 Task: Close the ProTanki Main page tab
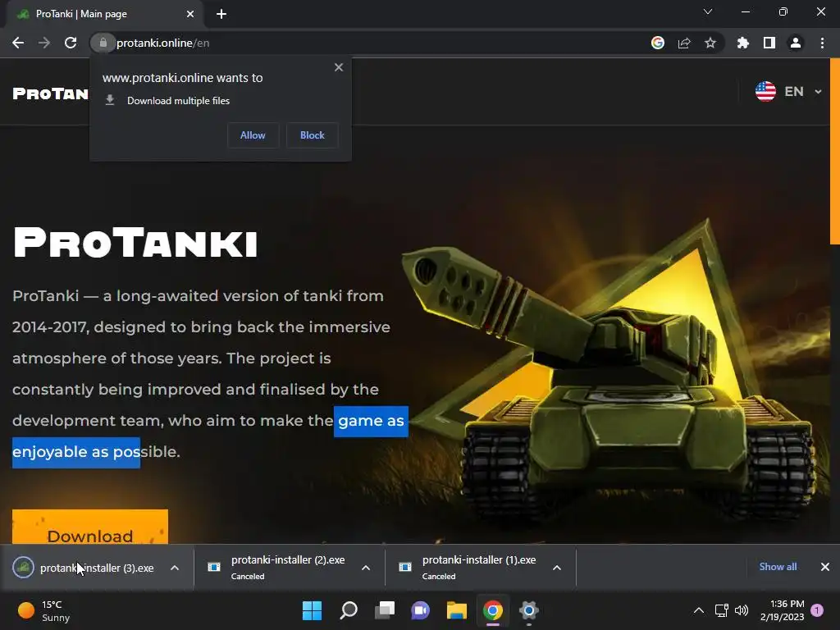tap(190, 14)
